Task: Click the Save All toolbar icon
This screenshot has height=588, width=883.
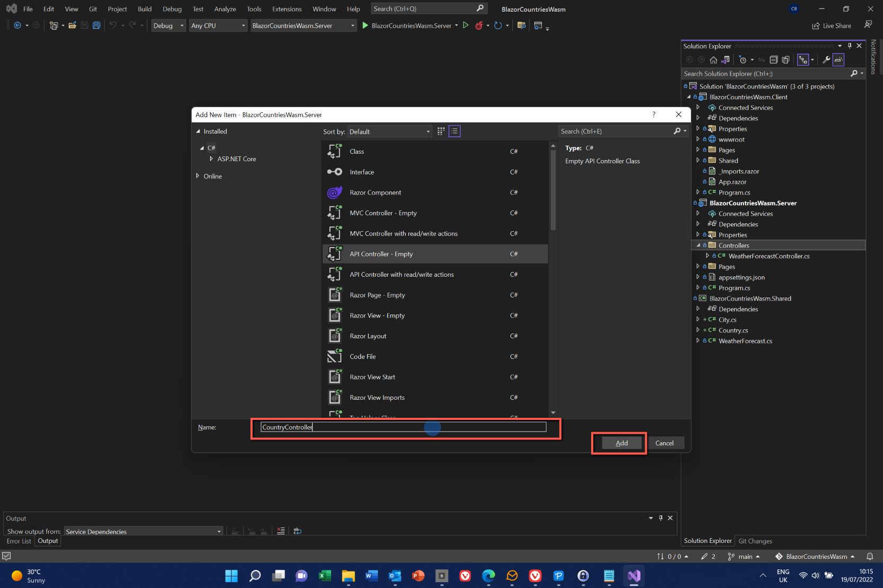Action: [x=96, y=25]
